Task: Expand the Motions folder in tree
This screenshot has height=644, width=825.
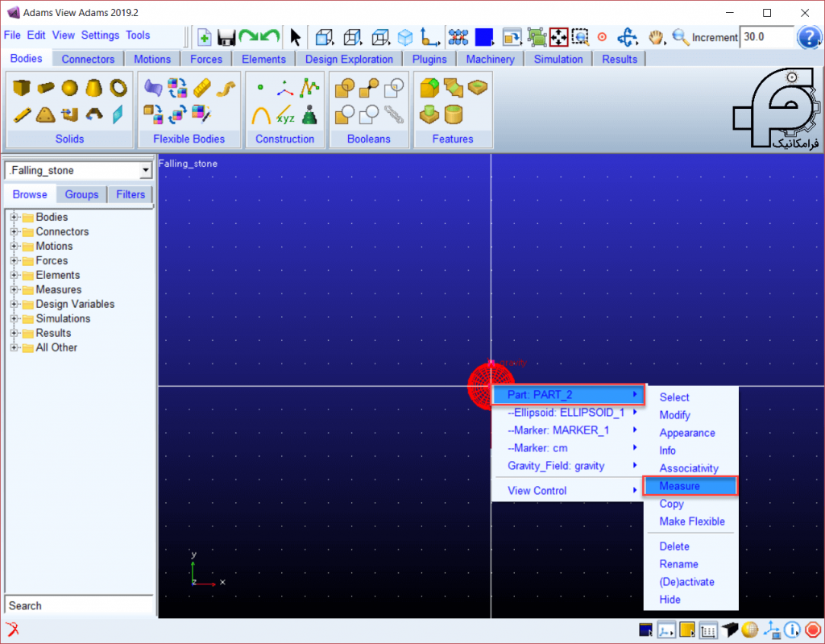Action: [x=15, y=246]
